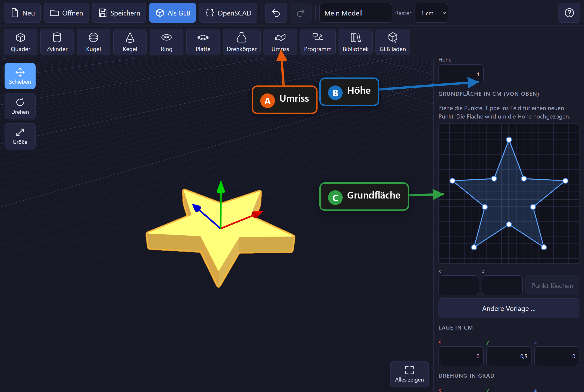Screen dimensions: 584x392
Task: Insert a Kegel cone
Action: click(130, 42)
